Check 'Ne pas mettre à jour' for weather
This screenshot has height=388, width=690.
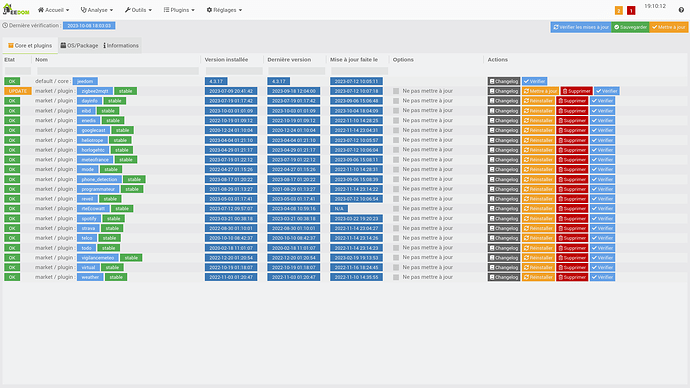click(396, 277)
